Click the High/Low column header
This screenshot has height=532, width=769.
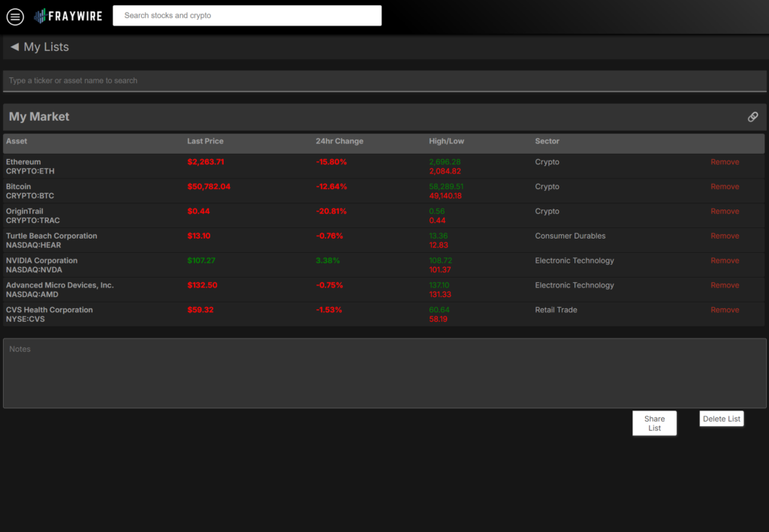[446, 141]
